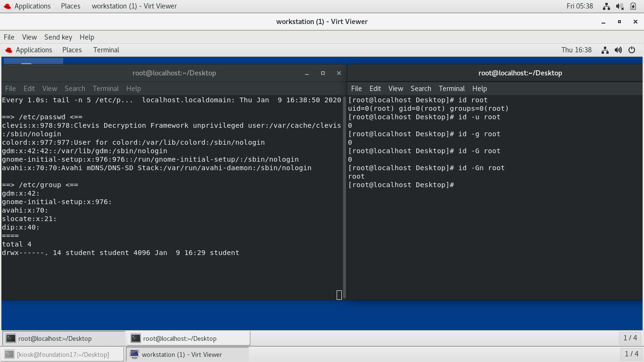The image size is (644, 362).
Task: Open the guest Places menu
Action: point(72,50)
